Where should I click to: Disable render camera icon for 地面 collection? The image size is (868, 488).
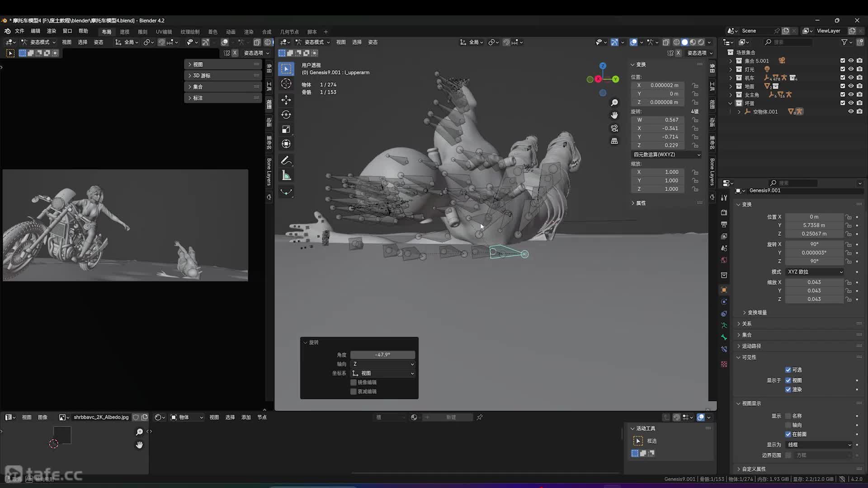(859, 86)
